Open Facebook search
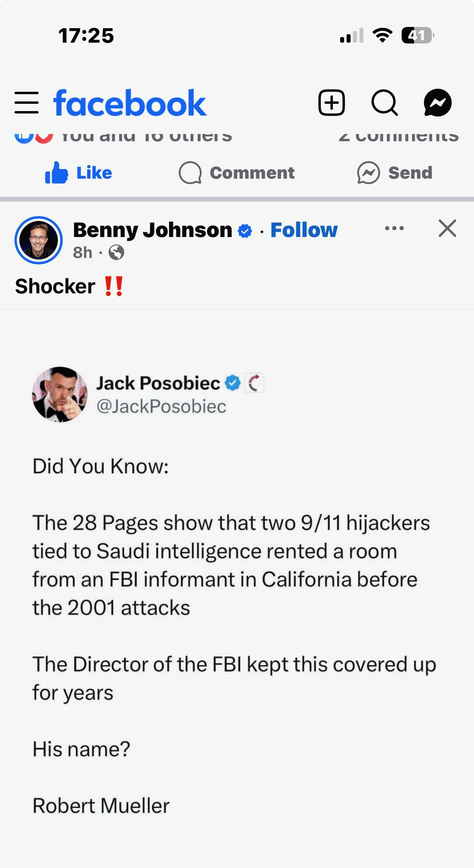 point(384,103)
